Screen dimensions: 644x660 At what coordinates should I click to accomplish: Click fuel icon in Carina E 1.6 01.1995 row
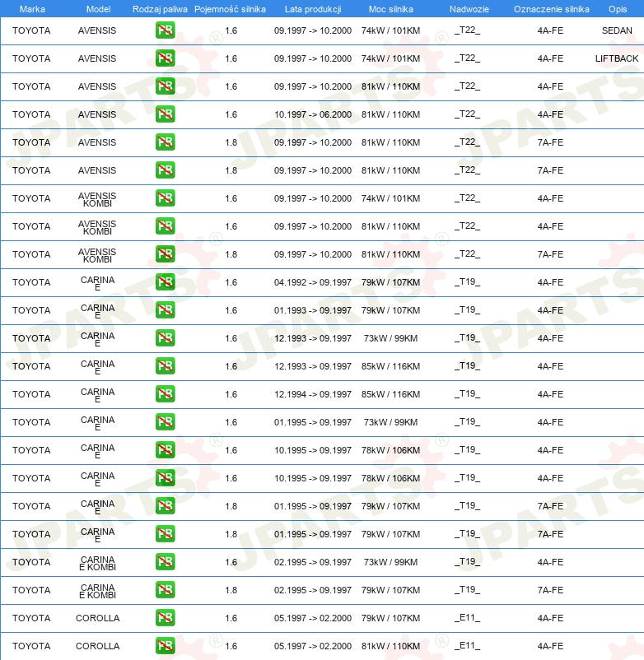coord(165,422)
